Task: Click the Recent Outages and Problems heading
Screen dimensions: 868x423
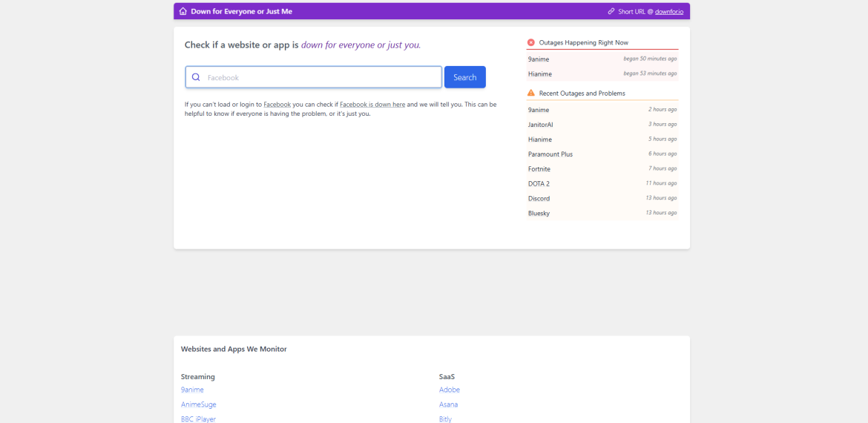Action: tap(582, 93)
